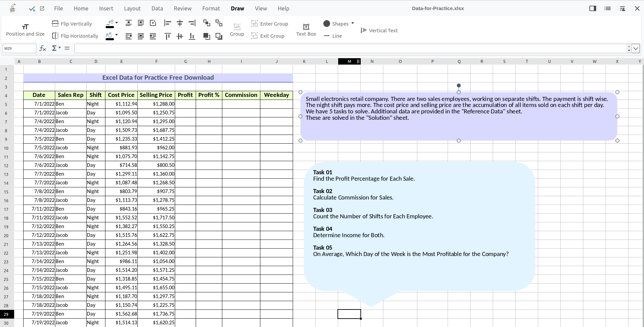
Task: Center selected objects vertically
Action: coord(180,36)
